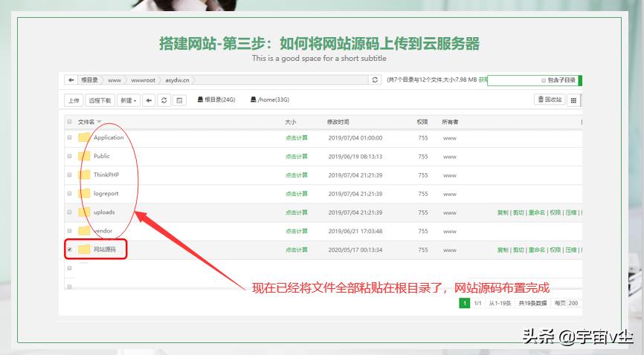Screen dimensions: 644x355
Task: Go to wwwroot breadcrumb
Action: click(144, 80)
